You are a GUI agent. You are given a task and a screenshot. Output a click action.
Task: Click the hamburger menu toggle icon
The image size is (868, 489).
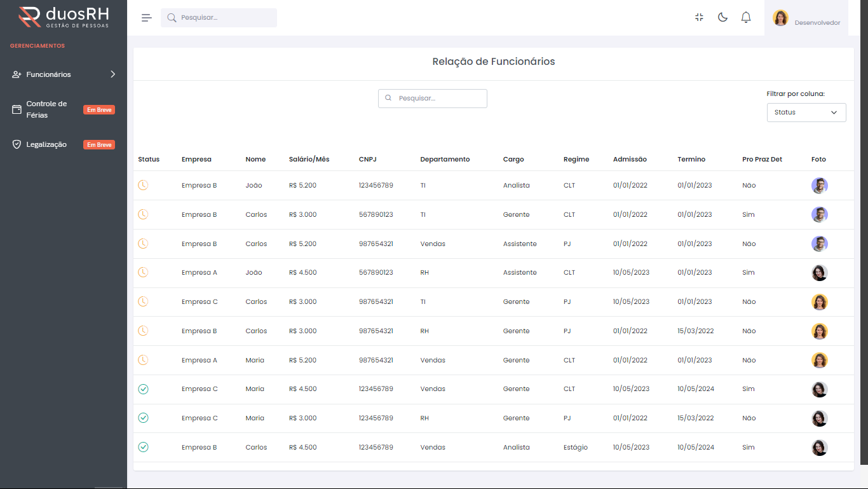click(146, 18)
